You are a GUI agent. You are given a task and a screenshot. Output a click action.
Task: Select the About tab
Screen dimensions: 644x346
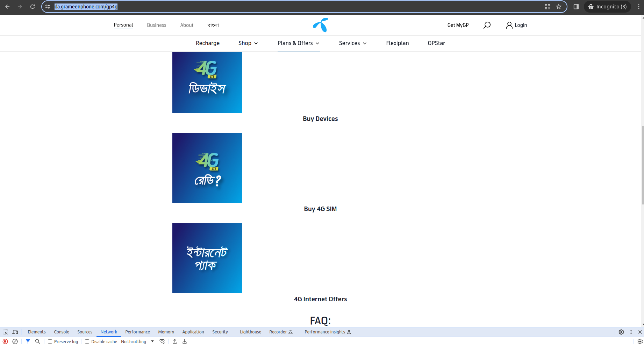point(187,25)
